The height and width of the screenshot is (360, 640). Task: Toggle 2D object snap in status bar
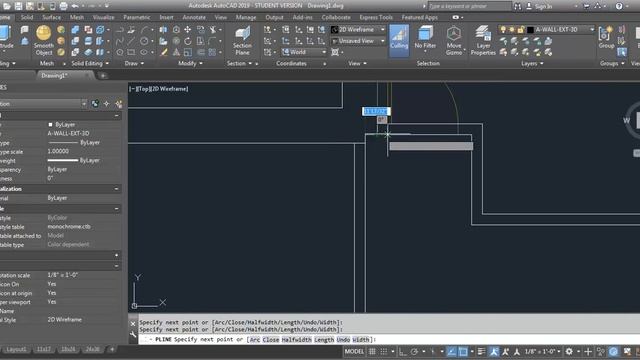[463, 351]
